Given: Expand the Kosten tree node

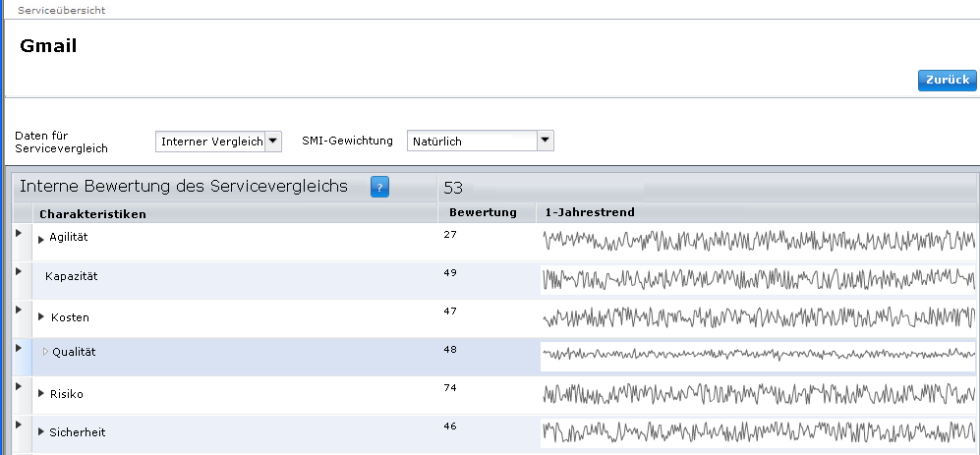Looking at the screenshot, I should click(41, 316).
